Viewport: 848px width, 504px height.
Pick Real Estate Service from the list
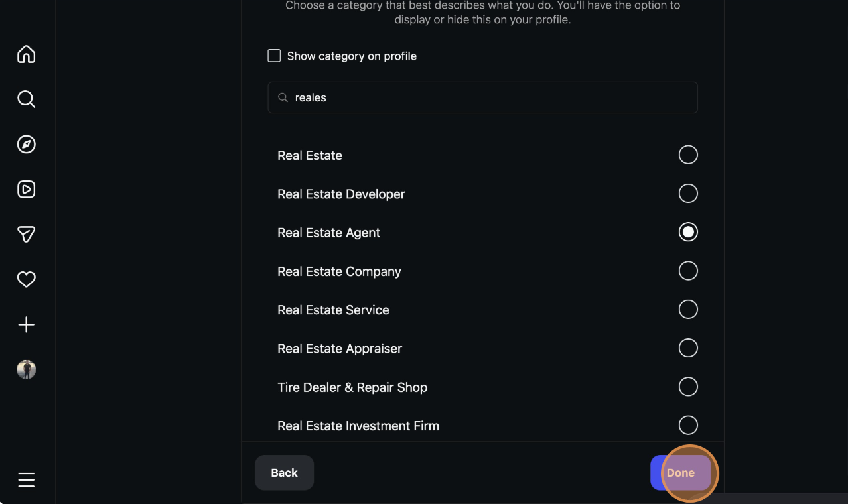688,309
